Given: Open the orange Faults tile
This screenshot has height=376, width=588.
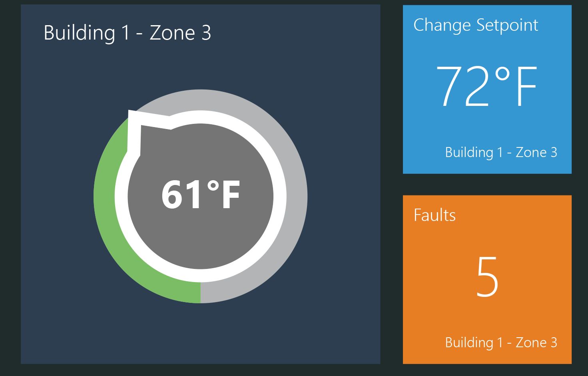Looking at the screenshot, I should [487, 280].
